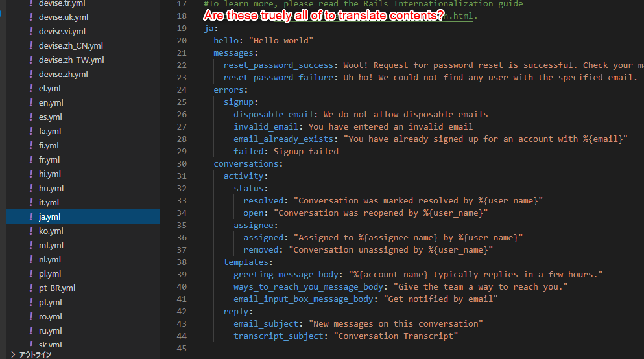Viewport: 644px width, 359px height.
Task: Click YAML icon beside fr.yml
Action: [30, 159]
